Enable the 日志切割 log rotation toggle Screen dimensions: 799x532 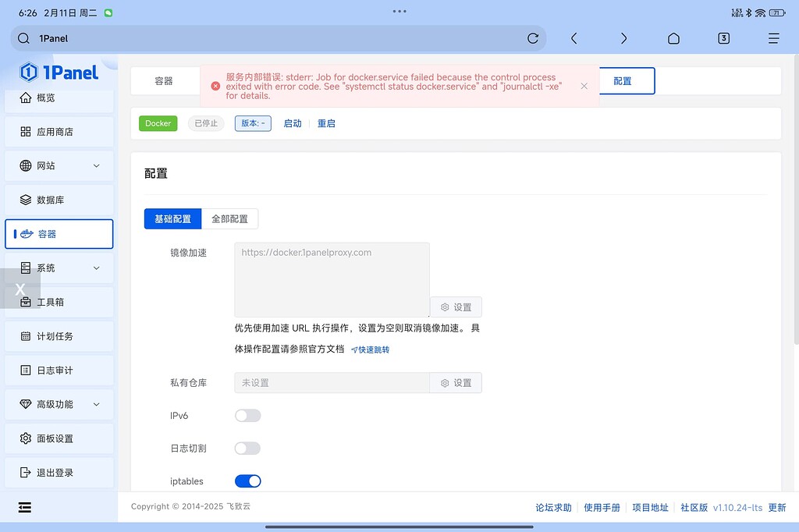point(247,448)
